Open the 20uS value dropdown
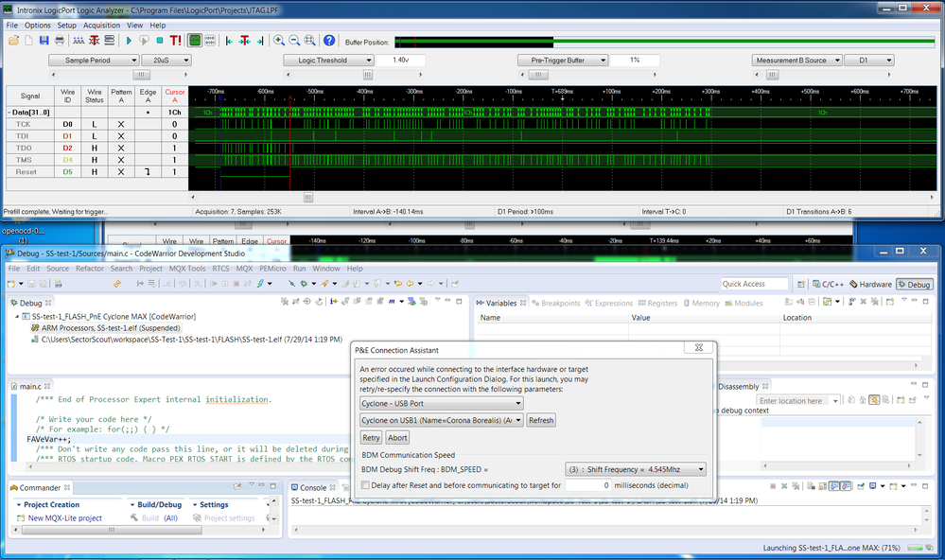 coord(166,61)
